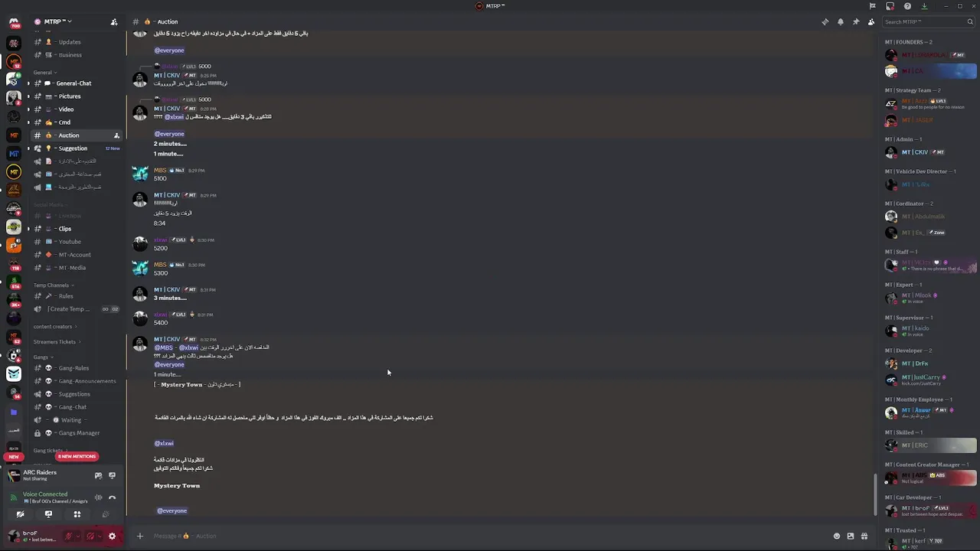
Task: Switch to the General-Chat channel
Action: [73, 83]
